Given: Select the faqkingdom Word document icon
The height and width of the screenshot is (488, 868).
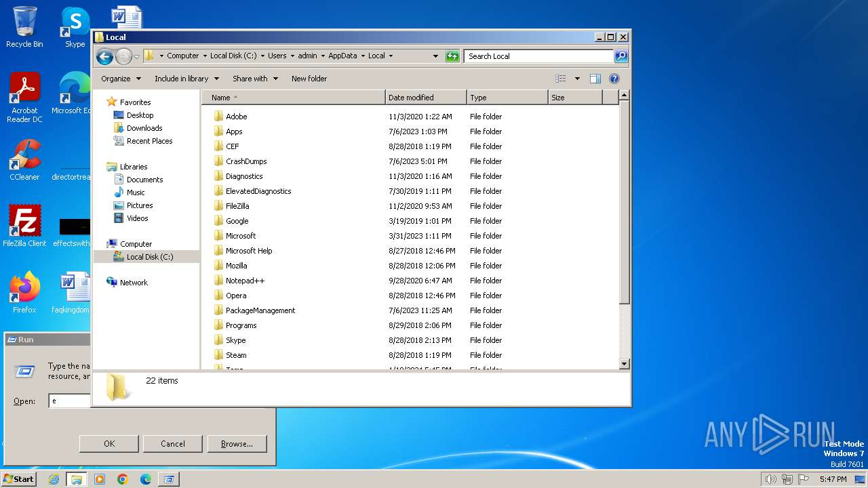Looking at the screenshot, I should (x=72, y=292).
